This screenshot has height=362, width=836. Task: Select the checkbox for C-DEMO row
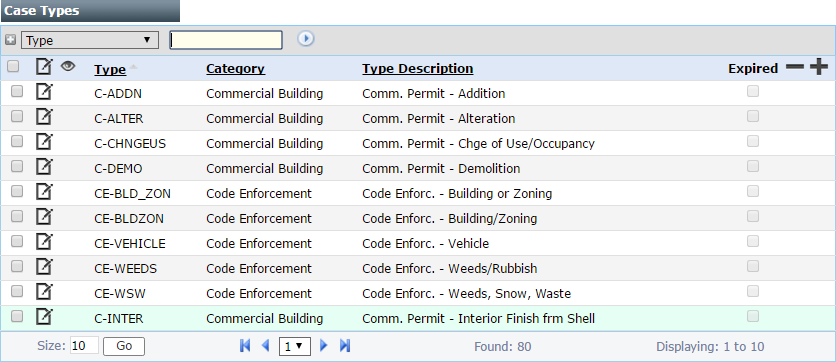click(x=17, y=166)
